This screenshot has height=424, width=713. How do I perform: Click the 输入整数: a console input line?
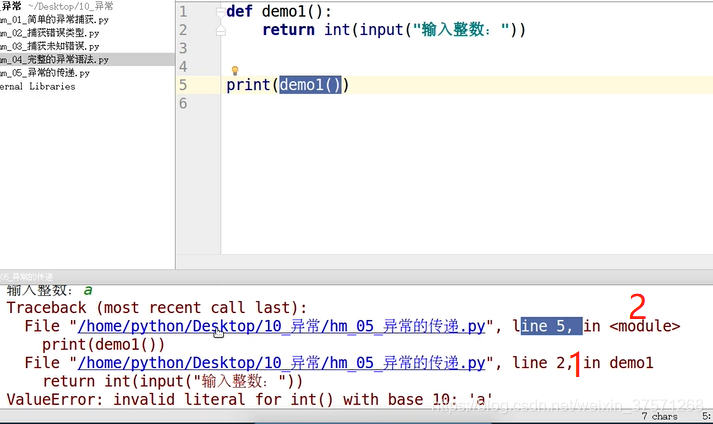click(50, 290)
